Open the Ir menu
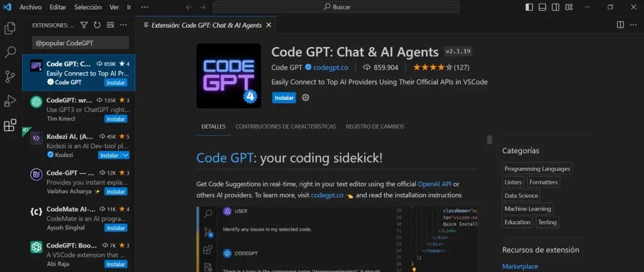The height and width of the screenshot is (272, 644). click(x=130, y=7)
